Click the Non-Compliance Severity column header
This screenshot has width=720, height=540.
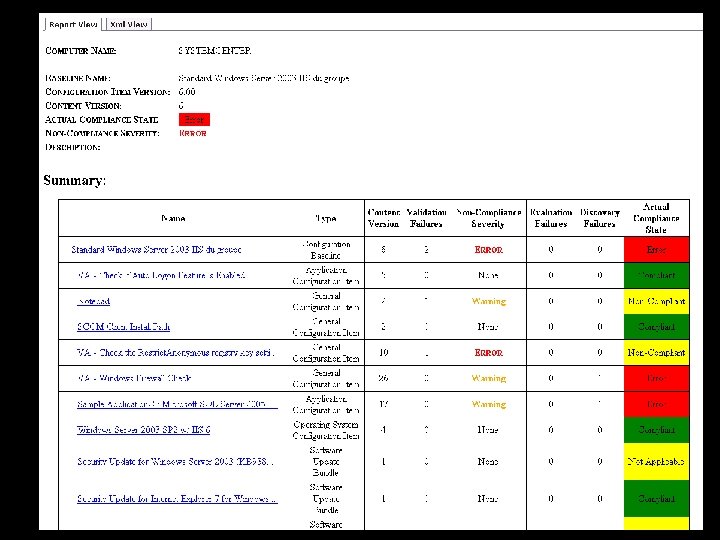(488, 218)
